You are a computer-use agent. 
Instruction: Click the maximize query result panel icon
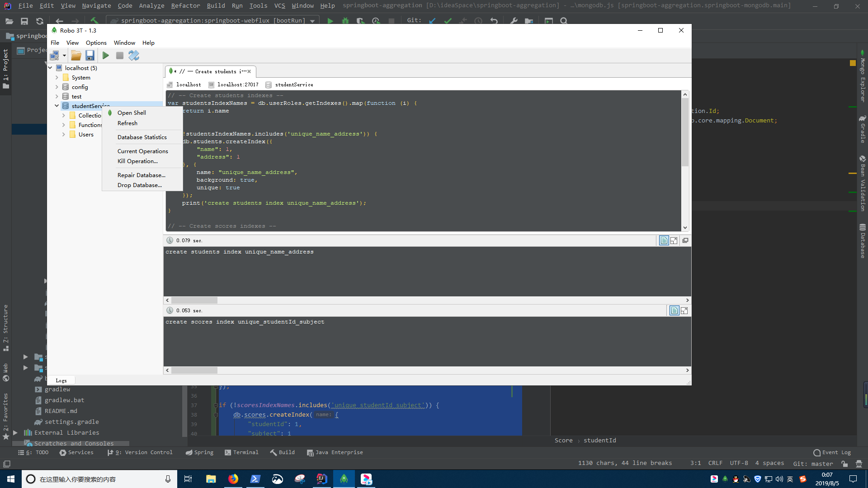[674, 240]
